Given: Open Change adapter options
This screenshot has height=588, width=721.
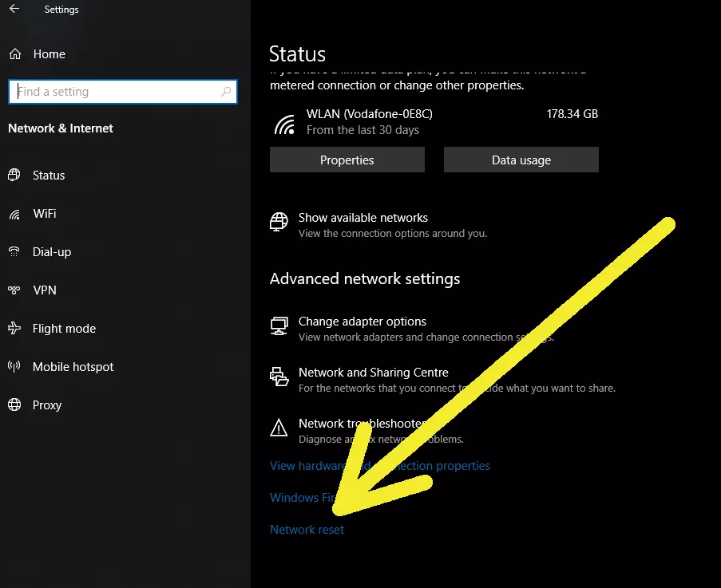Looking at the screenshot, I should point(362,322).
